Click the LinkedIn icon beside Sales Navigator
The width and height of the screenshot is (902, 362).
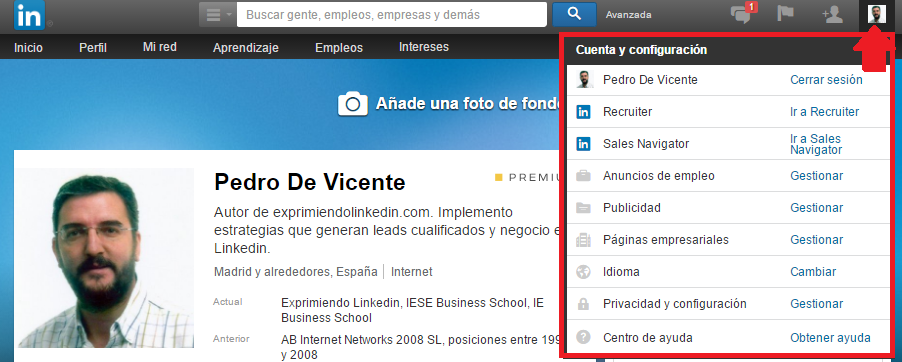(583, 144)
